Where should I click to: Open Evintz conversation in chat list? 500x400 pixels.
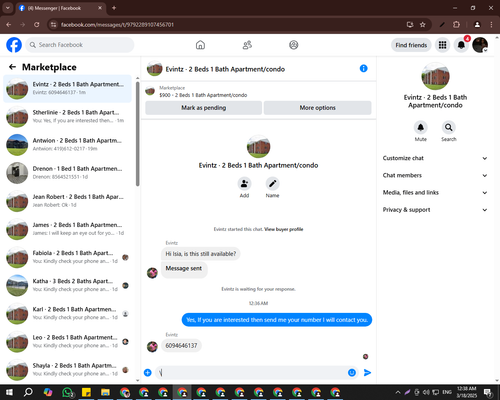67,89
